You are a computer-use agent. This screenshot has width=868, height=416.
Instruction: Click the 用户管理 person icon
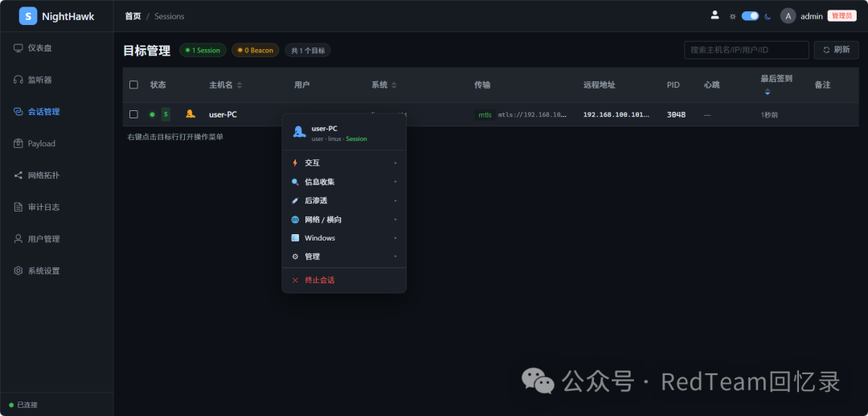[x=18, y=239]
